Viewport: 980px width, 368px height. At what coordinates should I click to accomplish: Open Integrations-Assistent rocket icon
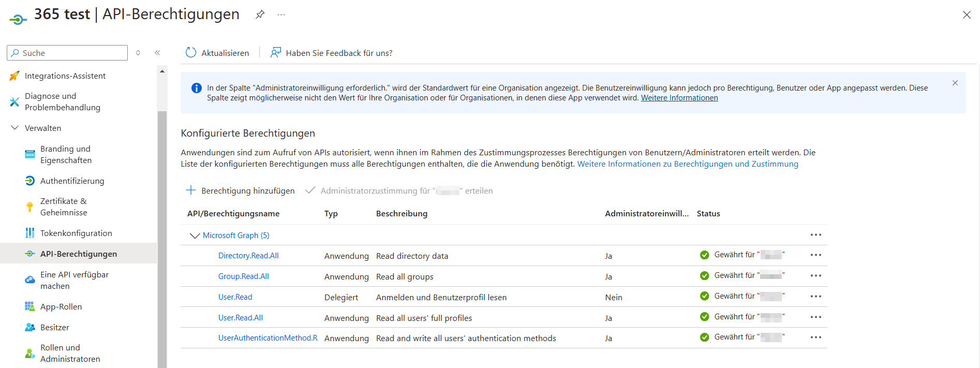click(x=14, y=76)
